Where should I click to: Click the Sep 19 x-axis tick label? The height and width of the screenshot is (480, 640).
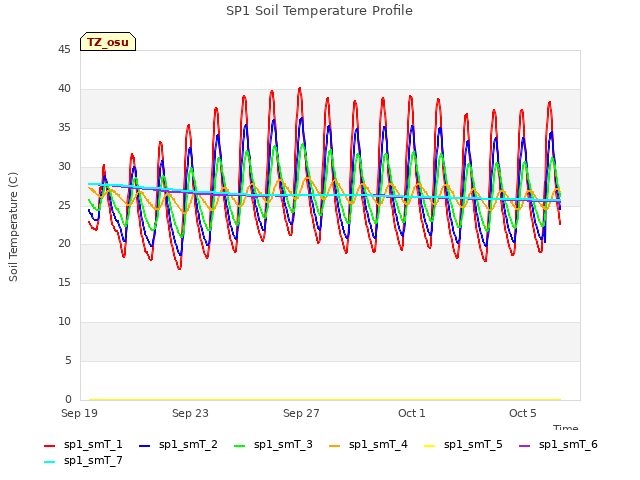(80, 413)
